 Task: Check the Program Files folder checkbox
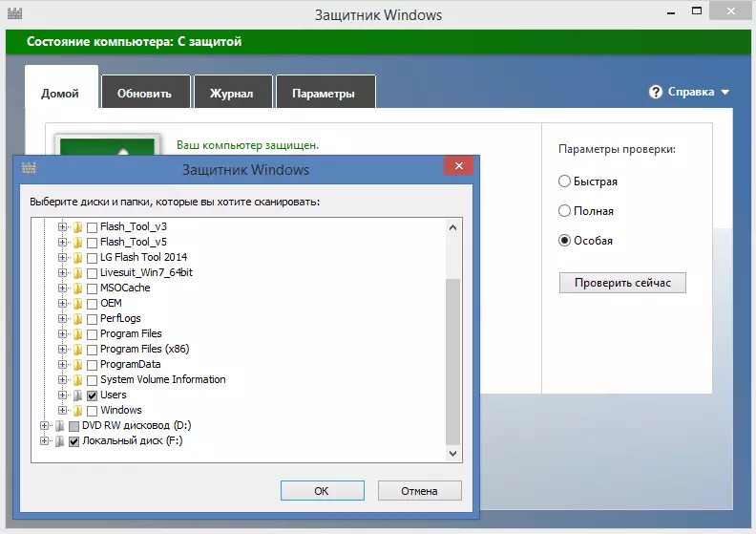pyautogui.click(x=92, y=334)
